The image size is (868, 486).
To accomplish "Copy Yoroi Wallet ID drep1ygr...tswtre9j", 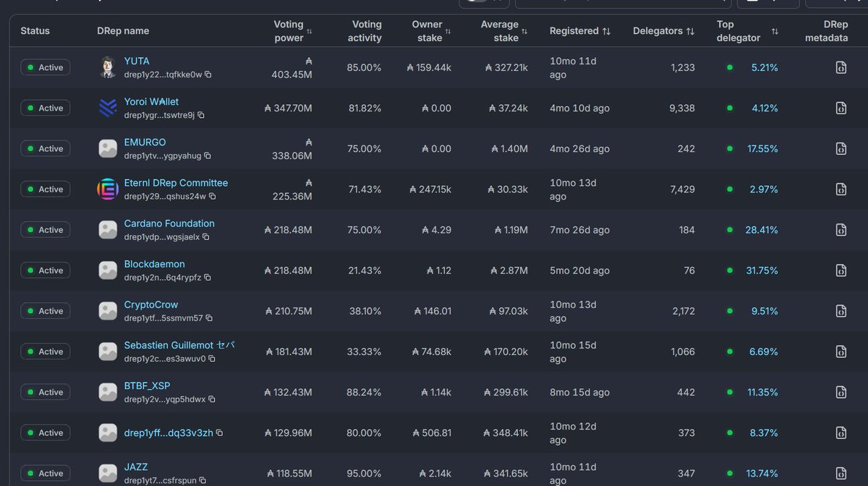I will click(201, 115).
